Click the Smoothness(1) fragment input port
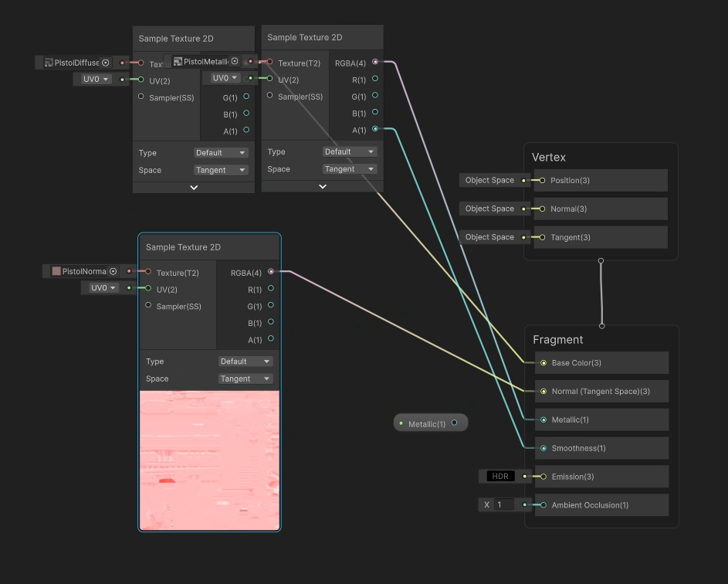The width and height of the screenshot is (728, 584). [x=543, y=448]
